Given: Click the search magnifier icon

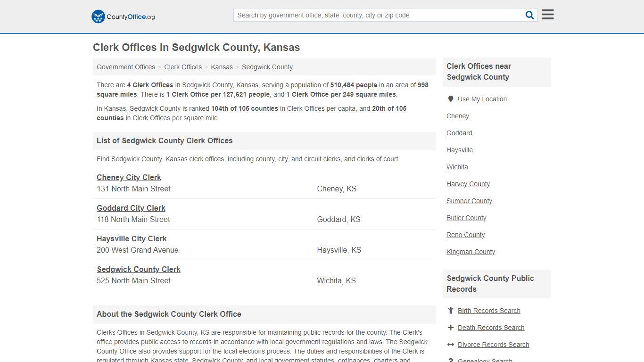Looking at the screenshot, I should tap(530, 15).
